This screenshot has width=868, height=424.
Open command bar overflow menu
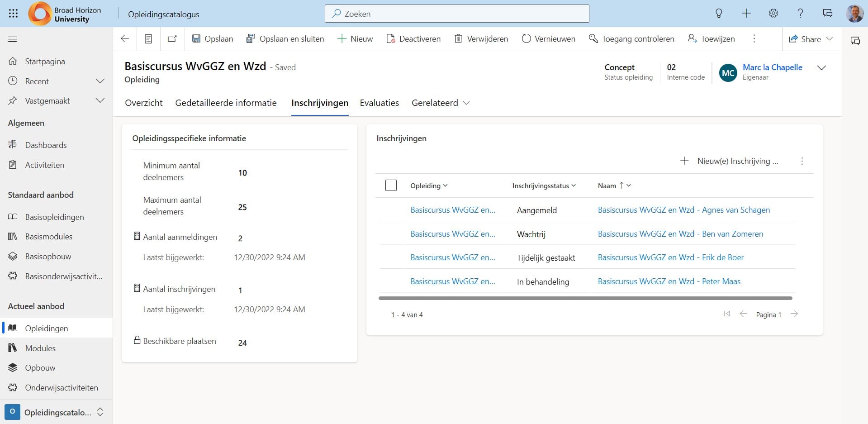tap(754, 39)
